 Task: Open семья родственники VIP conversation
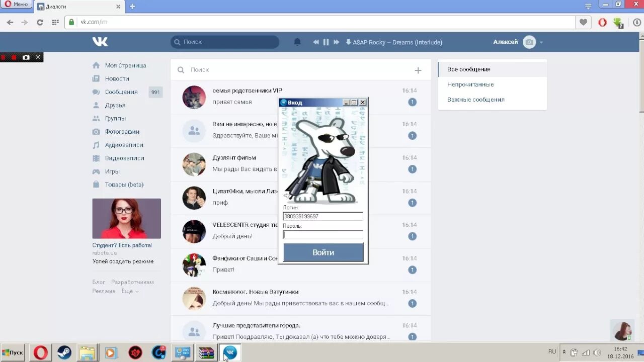tap(300, 97)
